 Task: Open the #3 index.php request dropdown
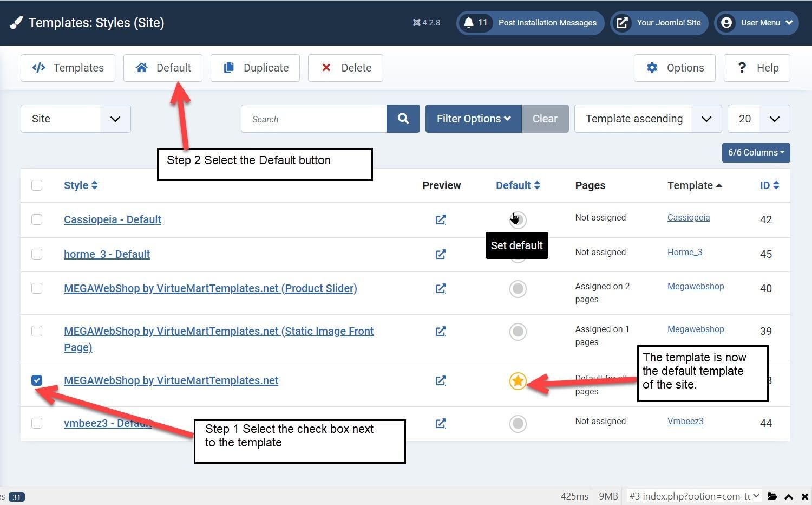(x=695, y=496)
